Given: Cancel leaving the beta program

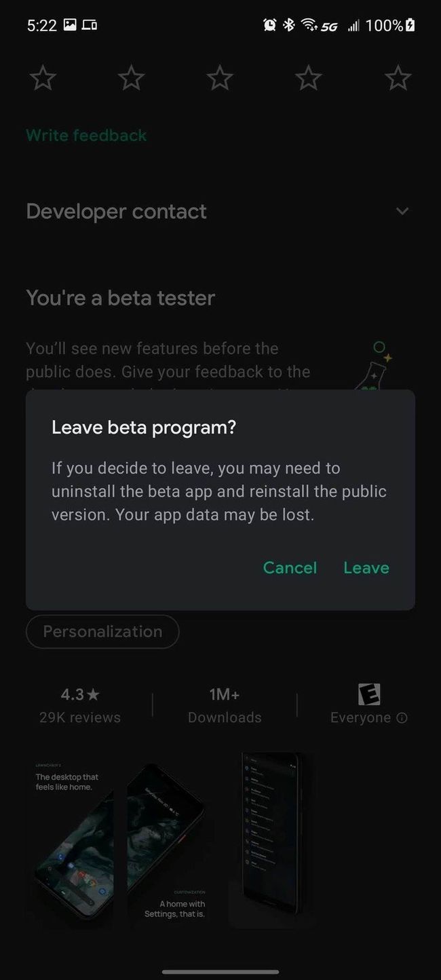Looking at the screenshot, I should 290,567.
